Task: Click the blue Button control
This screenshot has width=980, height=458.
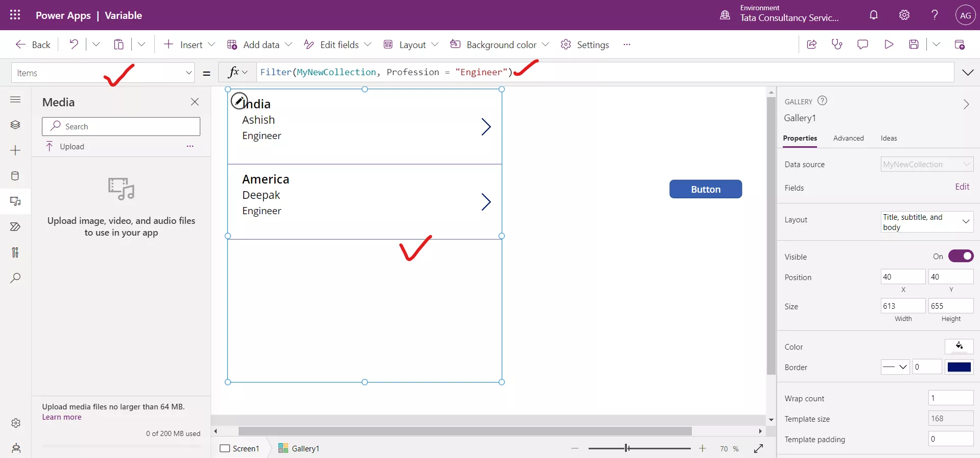Action: tap(706, 189)
